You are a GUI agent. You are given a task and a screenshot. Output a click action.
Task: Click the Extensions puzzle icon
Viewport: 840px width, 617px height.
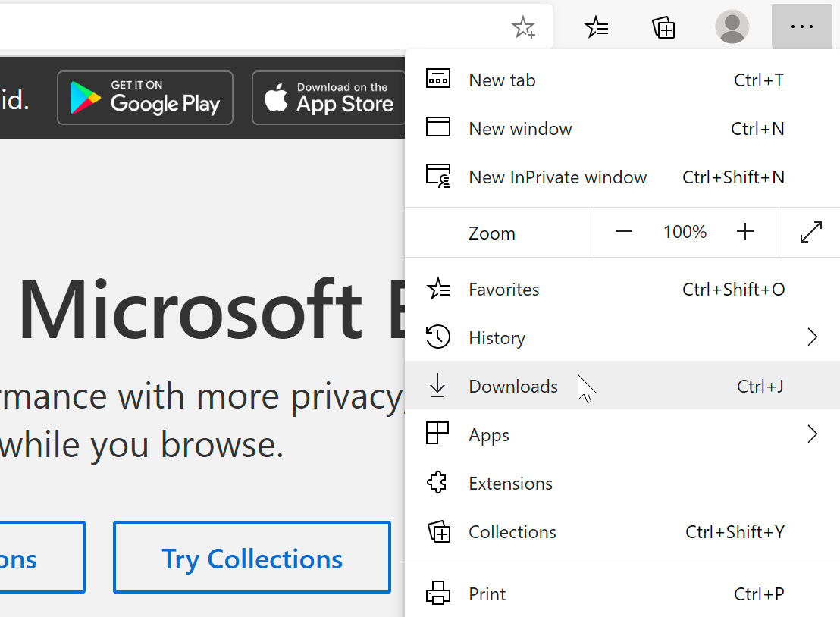(x=437, y=483)
